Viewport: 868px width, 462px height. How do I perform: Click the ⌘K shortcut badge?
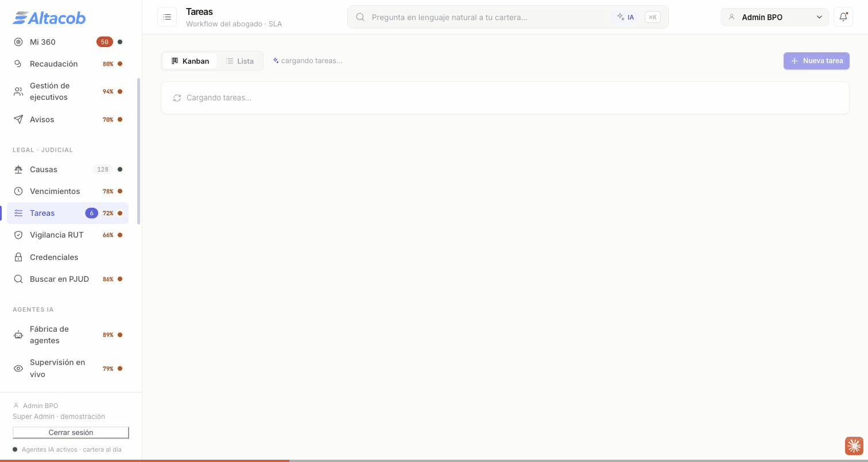click(x=653, y=17)
